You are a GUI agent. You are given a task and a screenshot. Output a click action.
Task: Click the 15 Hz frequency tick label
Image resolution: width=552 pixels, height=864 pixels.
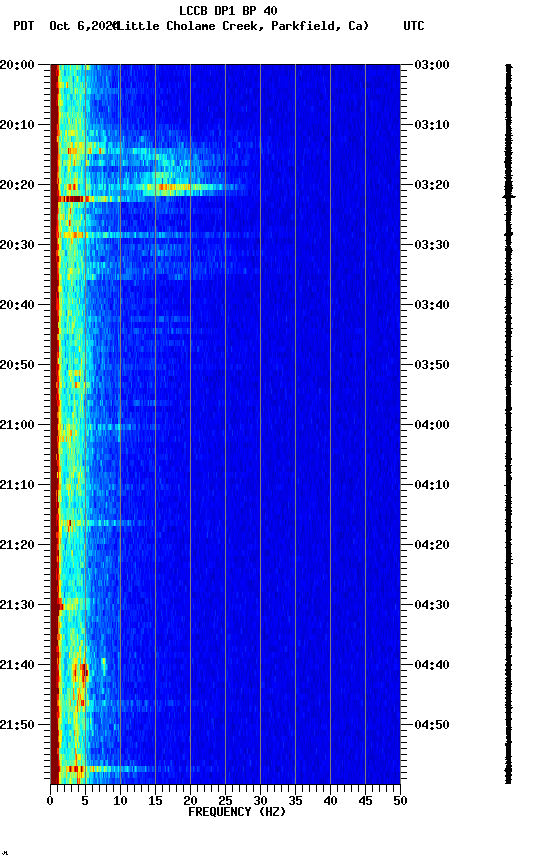tap(155, 801)
